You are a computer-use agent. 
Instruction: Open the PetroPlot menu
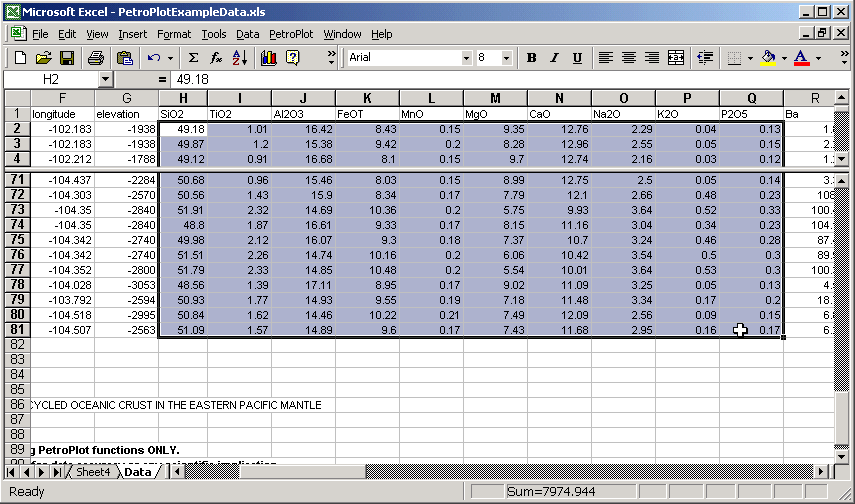point(291,34)
